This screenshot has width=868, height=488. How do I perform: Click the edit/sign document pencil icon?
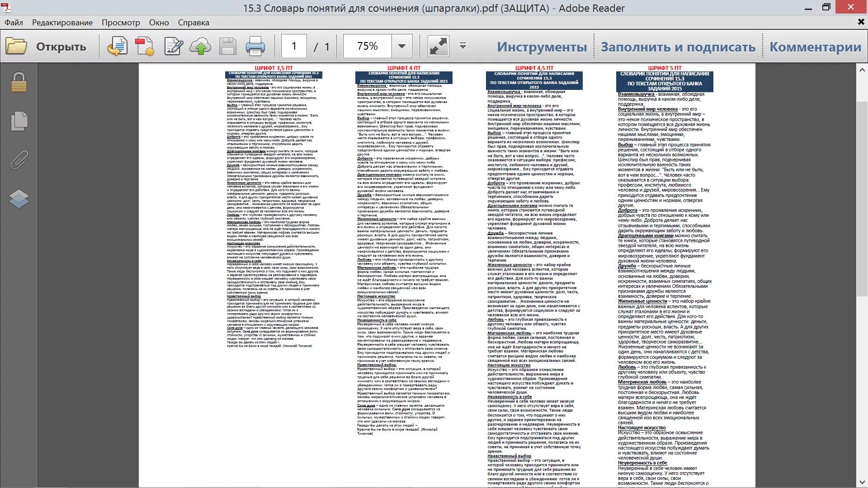[x=174, y=46]
